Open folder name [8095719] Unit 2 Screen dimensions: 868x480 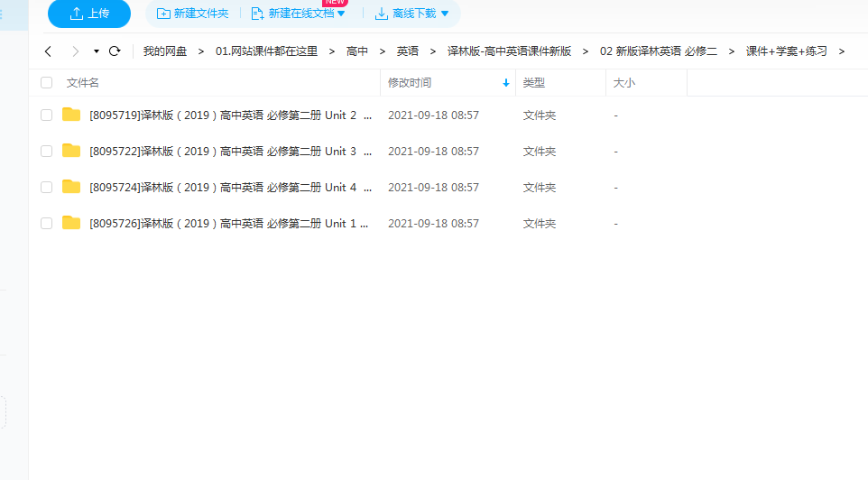230,115
